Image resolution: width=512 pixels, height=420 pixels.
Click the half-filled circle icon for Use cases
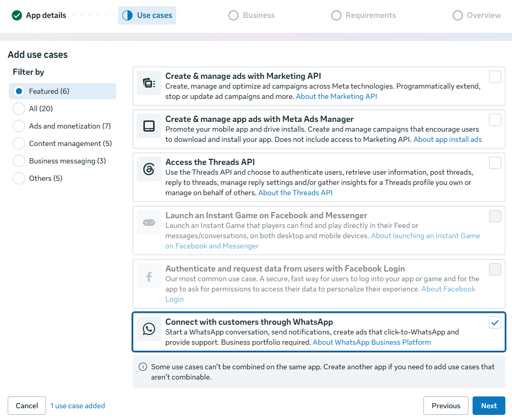[x=127, y=15]
